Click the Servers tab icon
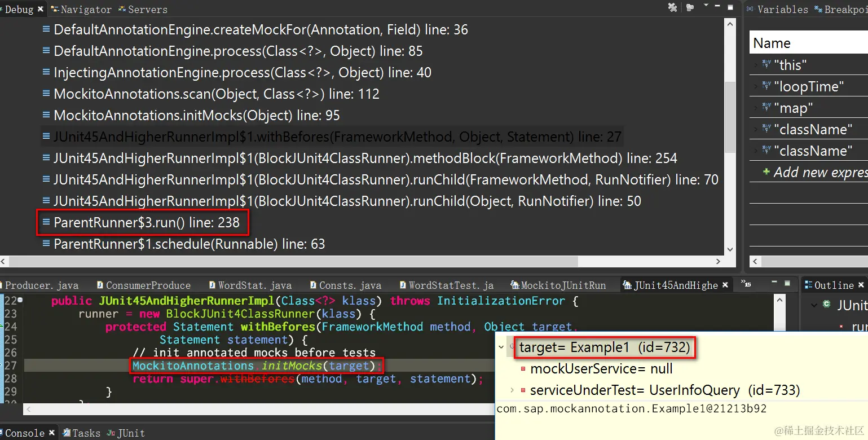868x440 pixels. pos(122,9)
